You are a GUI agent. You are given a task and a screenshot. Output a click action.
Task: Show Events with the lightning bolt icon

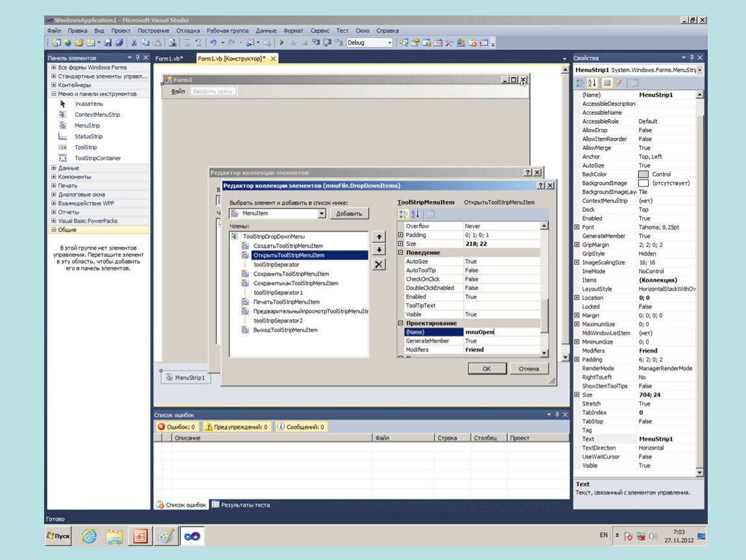(619, 83)
